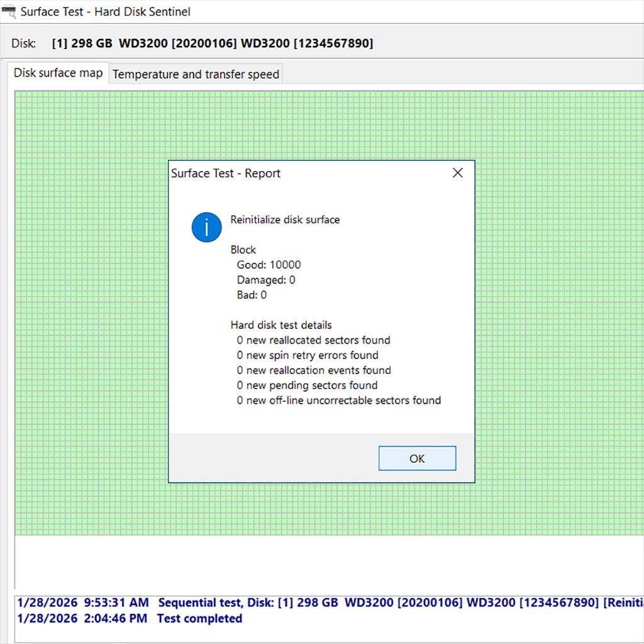Close the Surface Test Report dialog
644x644 pixels.
(458, 173)
